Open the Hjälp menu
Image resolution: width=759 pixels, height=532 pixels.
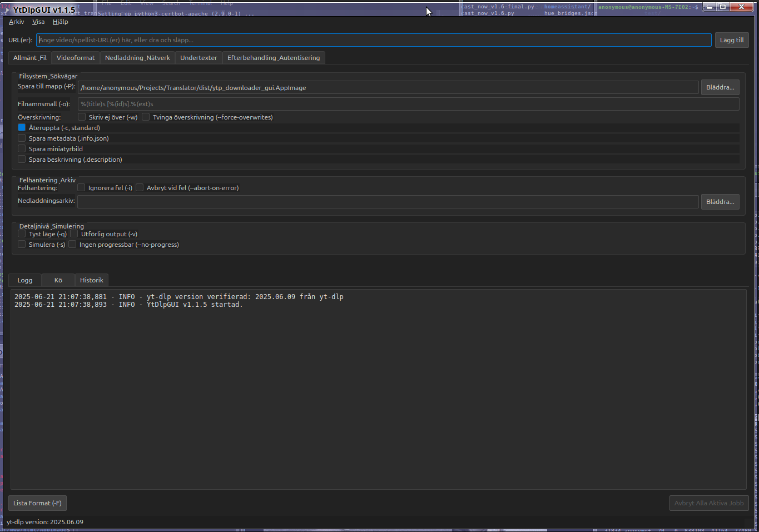(59, 22)
